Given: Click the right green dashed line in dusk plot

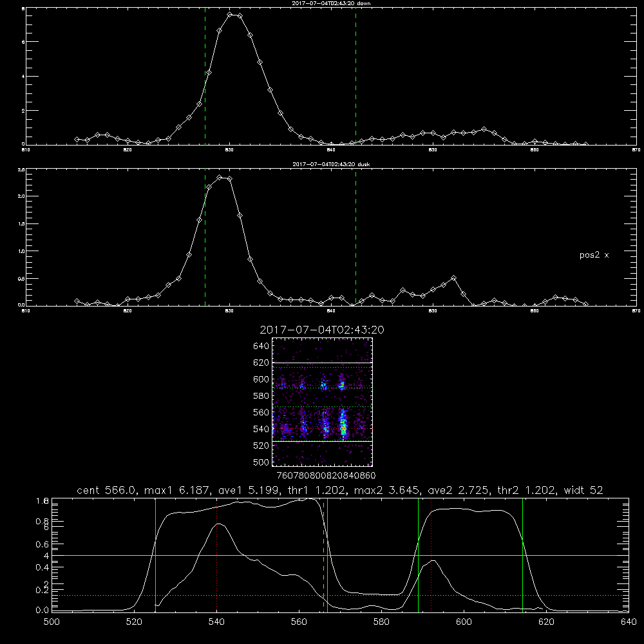Looking at the screenshot, I should [x=355, y=237].
